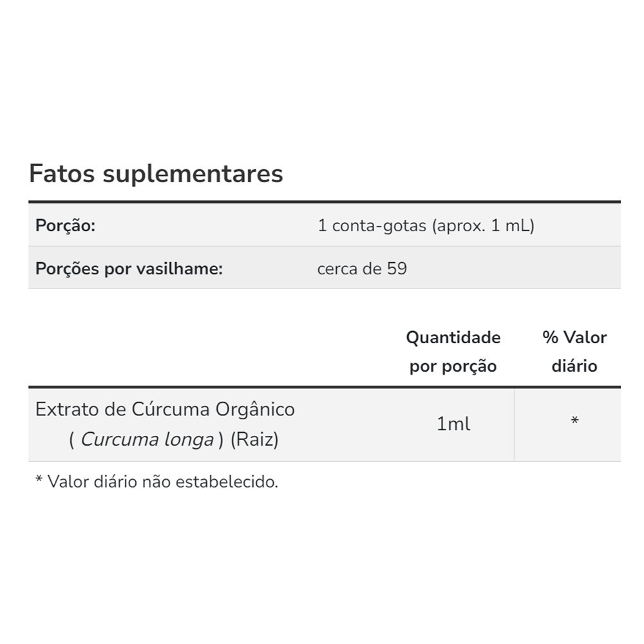Click the Fatos suplementares heading
The image size is (644, 644).
pos(156,174)
